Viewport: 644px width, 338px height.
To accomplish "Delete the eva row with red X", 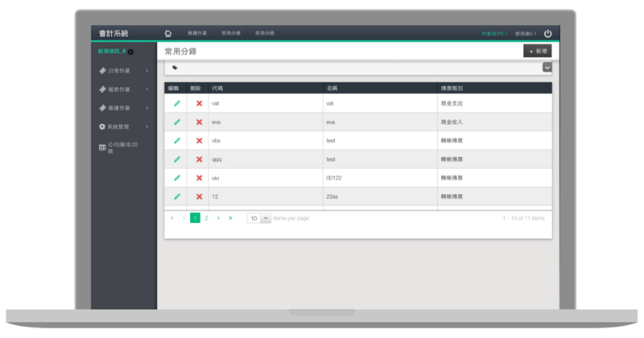I will pyautogui.click(x=199, y=122).
